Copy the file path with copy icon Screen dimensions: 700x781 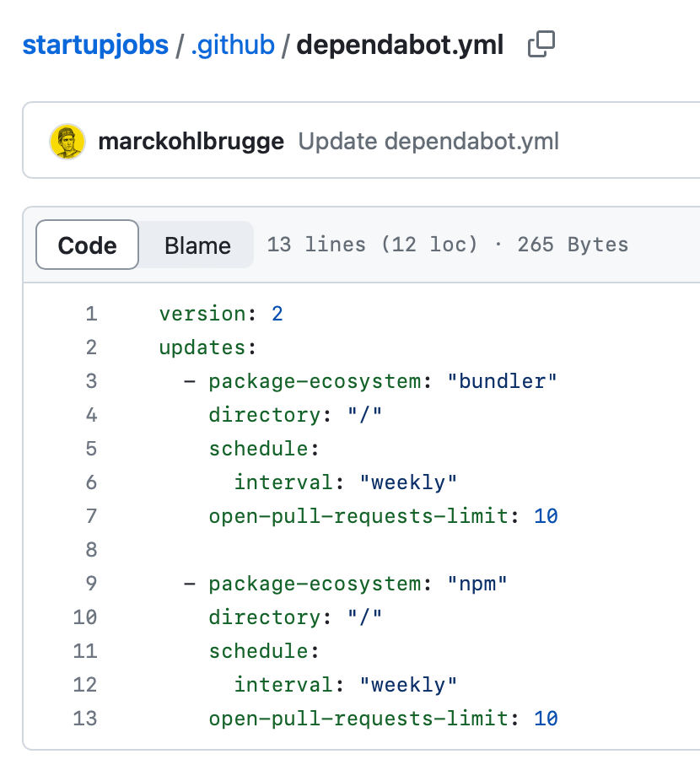click(x=541, y=45)
